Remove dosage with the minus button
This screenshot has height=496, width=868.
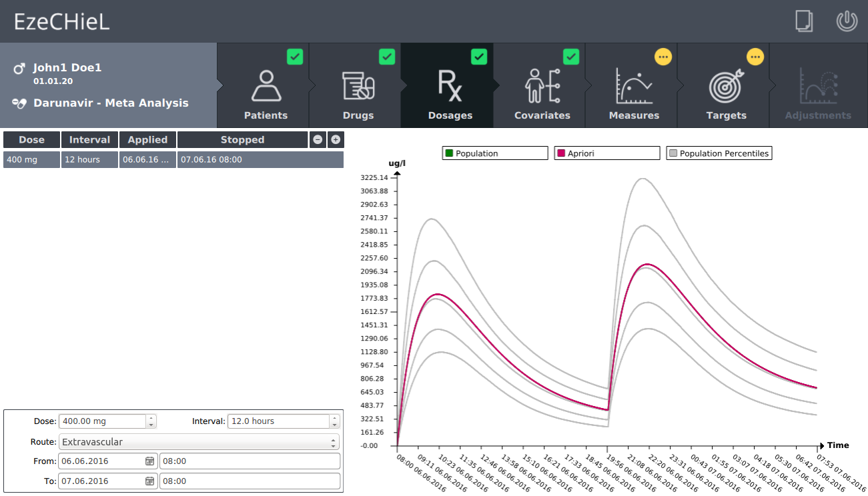click(318, 139)
